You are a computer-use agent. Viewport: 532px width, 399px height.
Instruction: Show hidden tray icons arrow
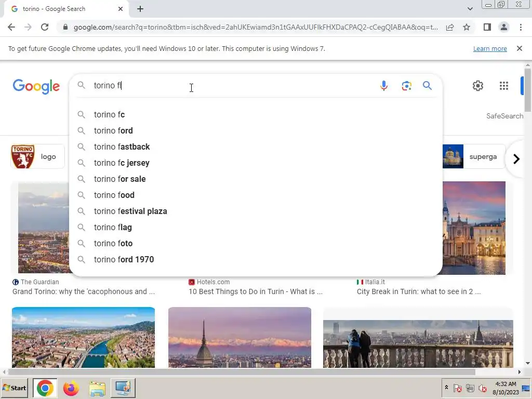[x=446, y=388]
